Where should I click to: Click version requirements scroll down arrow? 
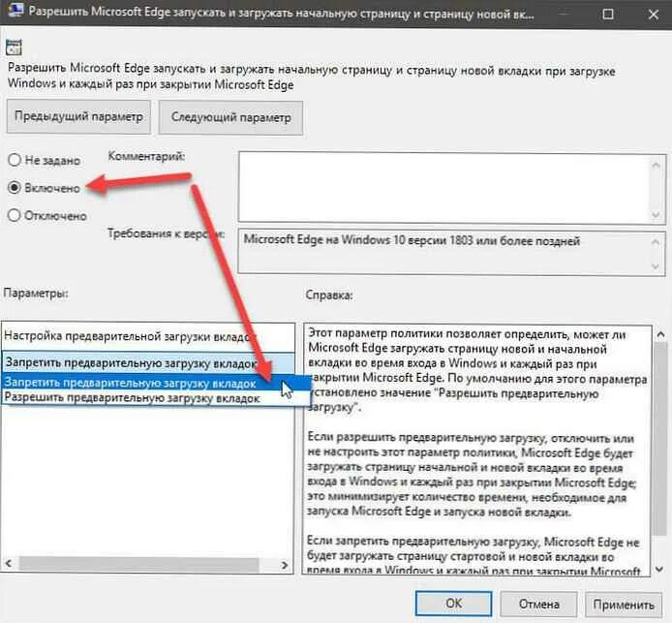pyautogui.click(x=656, y=266)
